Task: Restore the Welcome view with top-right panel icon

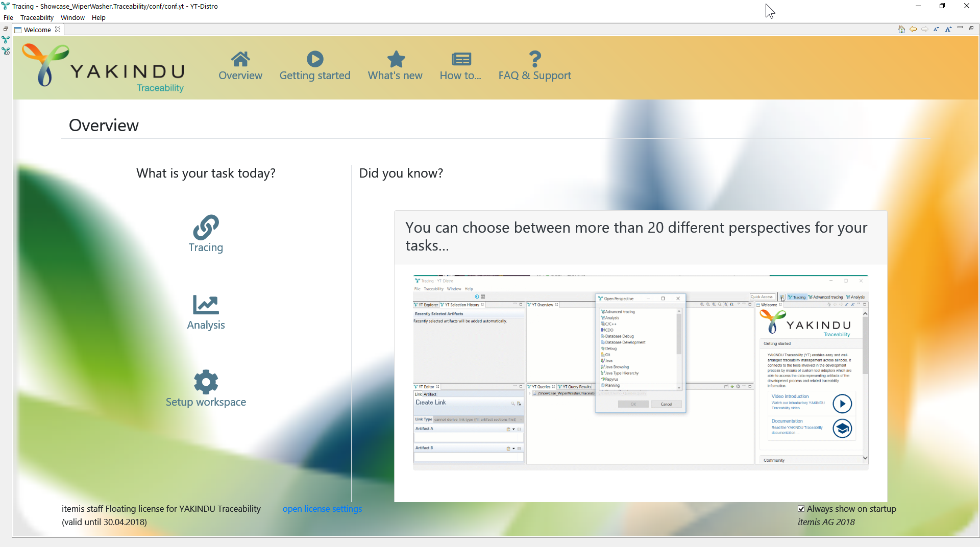Action: [x=971, y=28]
